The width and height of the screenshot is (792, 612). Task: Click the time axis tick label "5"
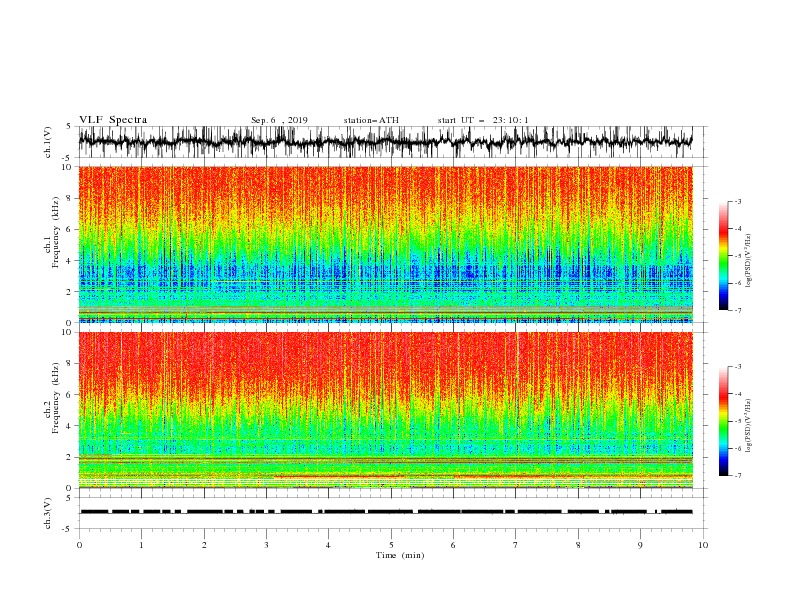coord(391,545)
